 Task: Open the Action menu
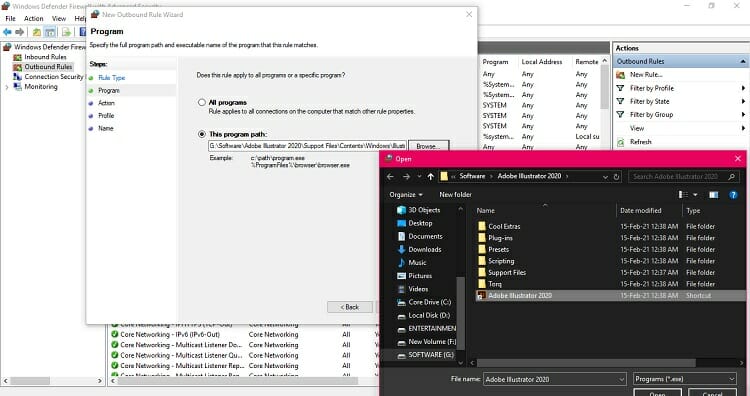tap(33, 18)
